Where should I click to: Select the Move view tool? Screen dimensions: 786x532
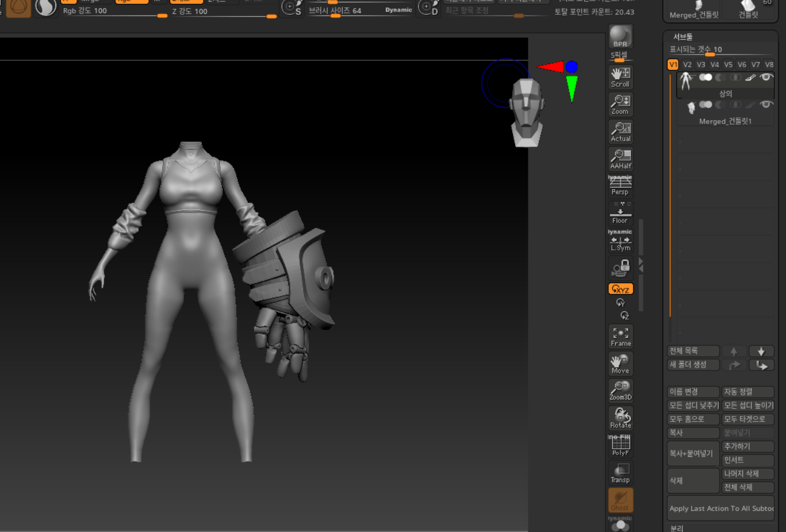coord(620,364)
